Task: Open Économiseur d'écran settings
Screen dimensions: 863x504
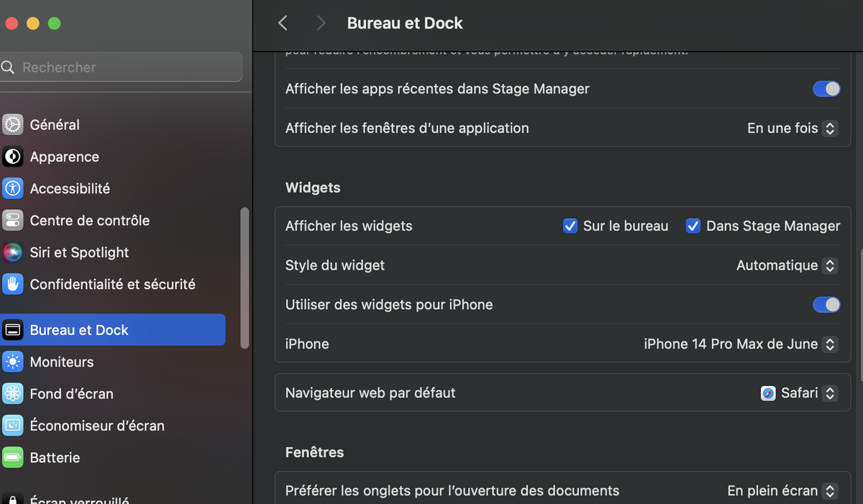Action: point(113,426)
